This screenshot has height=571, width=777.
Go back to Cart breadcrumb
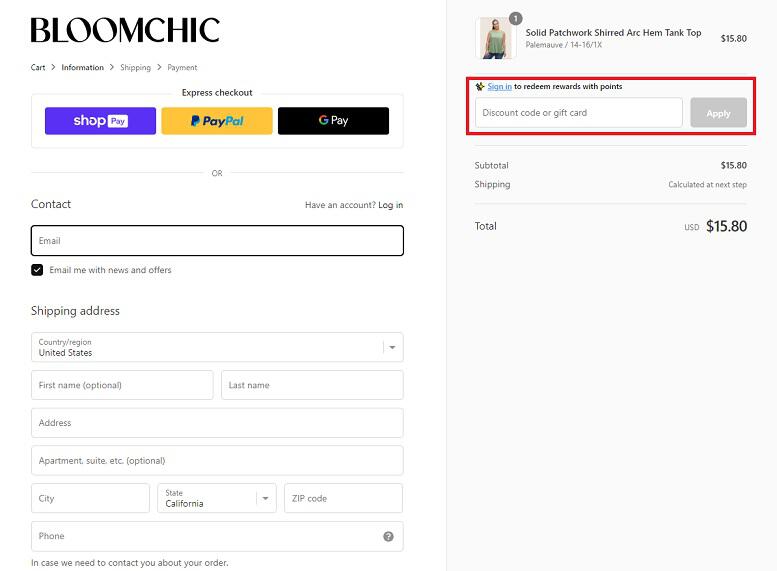[x=38, y=67]
